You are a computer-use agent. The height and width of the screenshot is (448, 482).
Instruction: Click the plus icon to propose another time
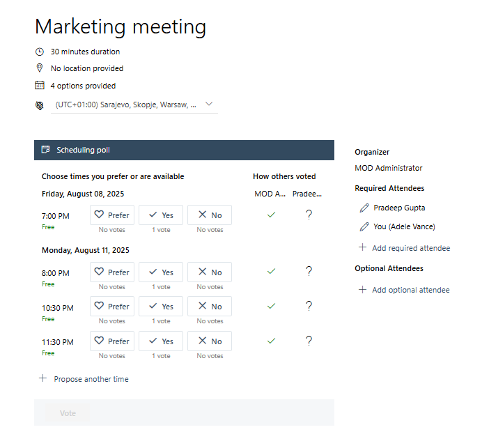(x=42, y=378)
